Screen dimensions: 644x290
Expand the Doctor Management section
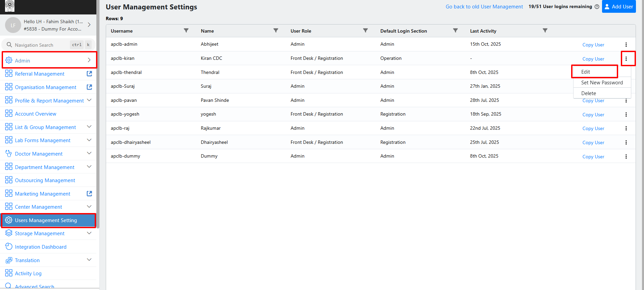pyautogui.click(x=89, y=153)
